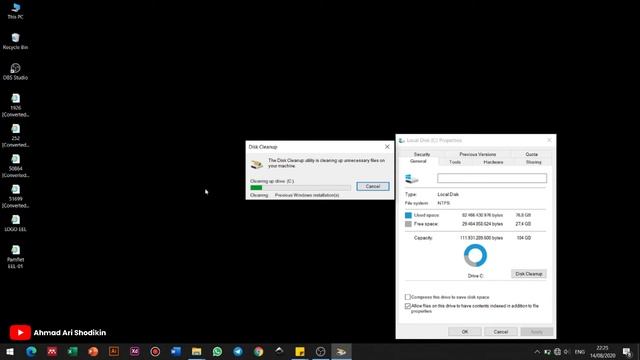640x360 pixels.
Task: Switch to the Tools tab
Action: (x=455, y=162)
